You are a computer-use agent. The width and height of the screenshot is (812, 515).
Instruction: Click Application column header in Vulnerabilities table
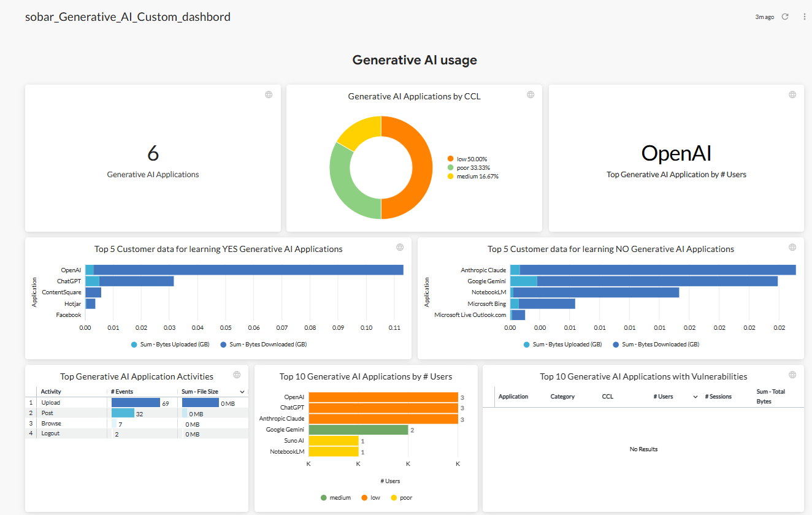pos(513,397)
